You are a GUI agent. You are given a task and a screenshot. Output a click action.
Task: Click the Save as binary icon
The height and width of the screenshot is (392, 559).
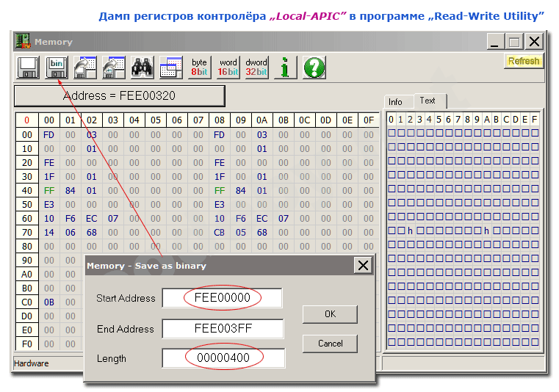57,67
